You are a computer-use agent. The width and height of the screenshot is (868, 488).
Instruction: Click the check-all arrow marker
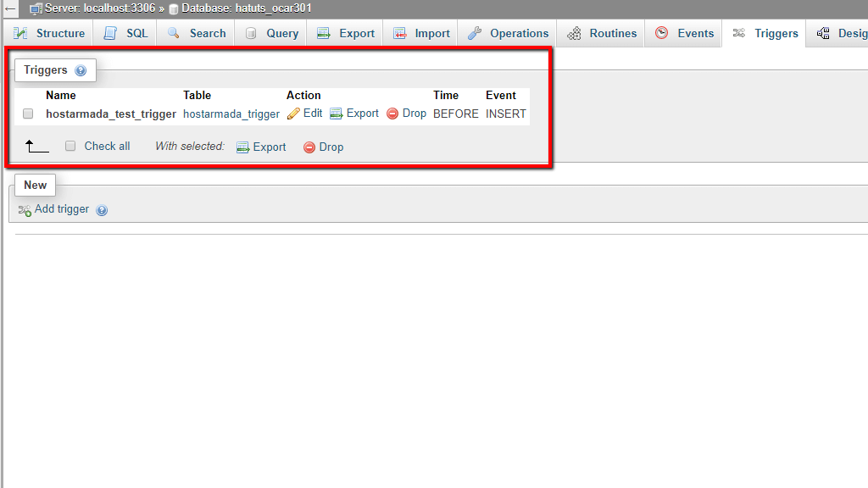point(35,145)
